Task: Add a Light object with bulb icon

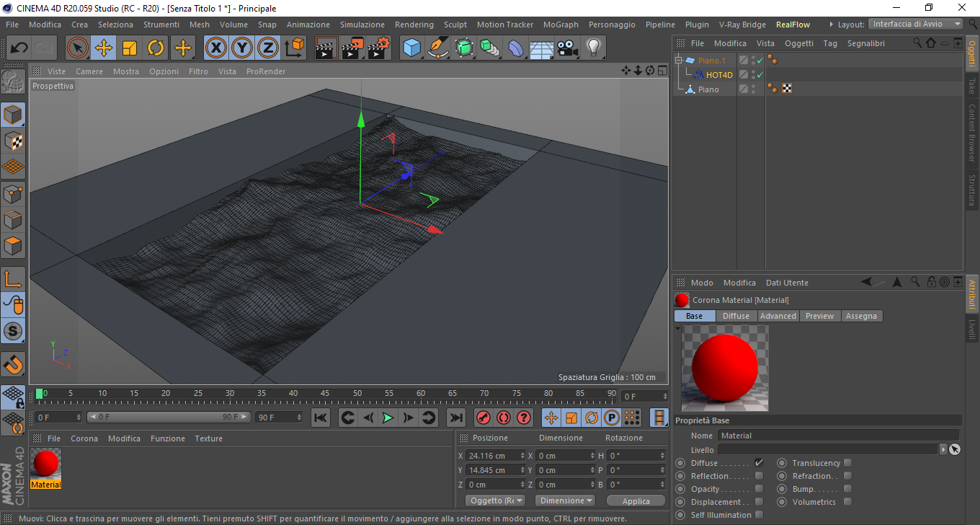Action: (x=593, y=48)
